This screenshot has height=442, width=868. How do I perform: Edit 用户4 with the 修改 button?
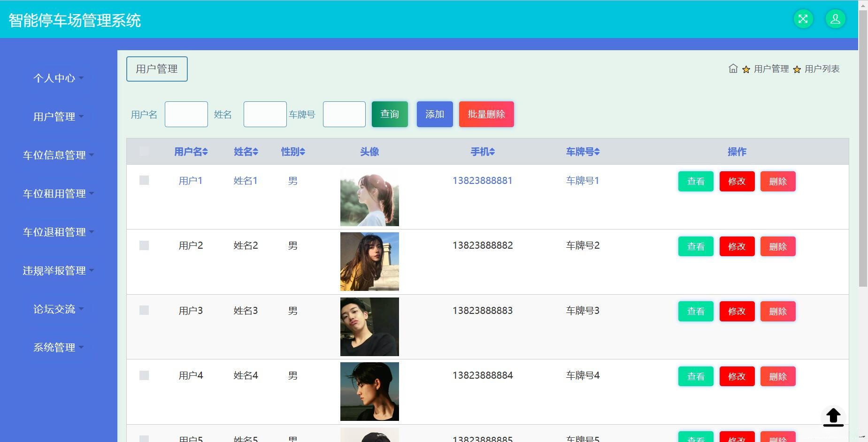737,376
